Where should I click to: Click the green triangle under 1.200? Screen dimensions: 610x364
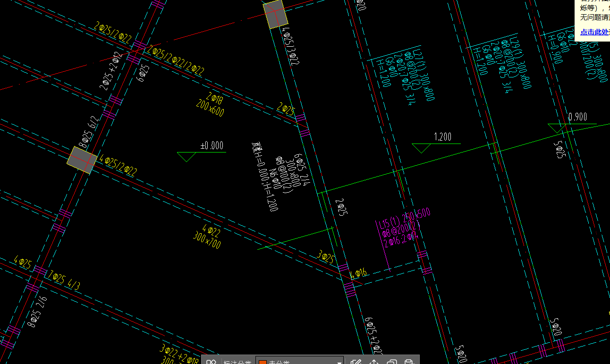(422, 148)
